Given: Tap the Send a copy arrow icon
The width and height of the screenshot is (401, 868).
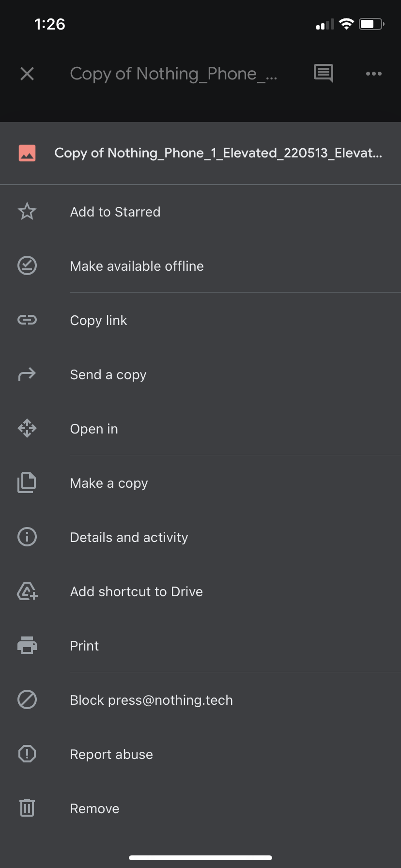Looking at the screenshot, I should [x=27, y=374].
